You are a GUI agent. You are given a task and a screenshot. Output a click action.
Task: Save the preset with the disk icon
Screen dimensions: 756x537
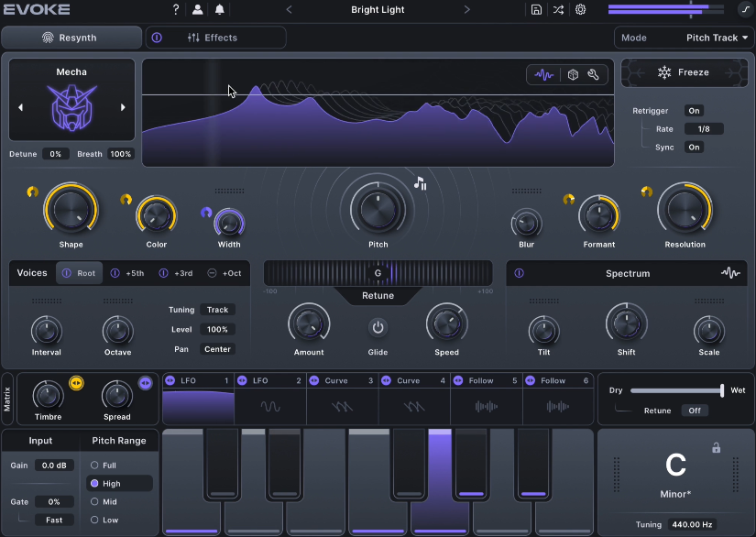(536, 10)
